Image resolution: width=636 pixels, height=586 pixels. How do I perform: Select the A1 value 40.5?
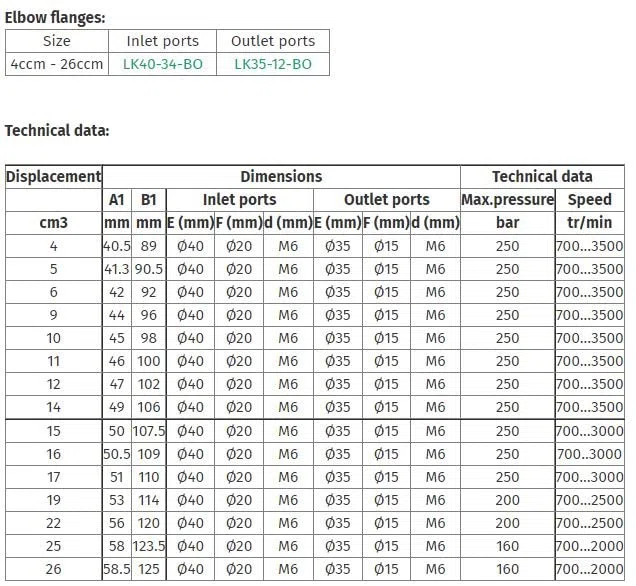117,246
